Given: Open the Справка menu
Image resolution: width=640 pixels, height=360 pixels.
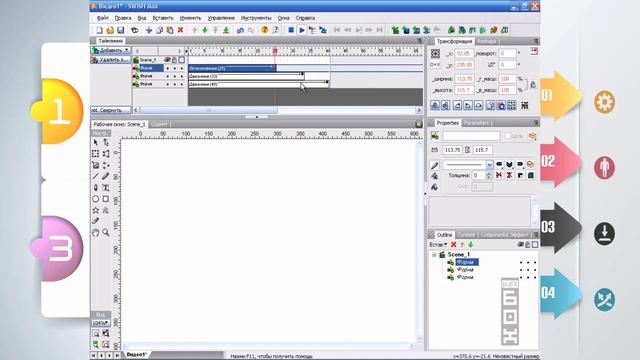Looking at the screenshot, I should tap(305, 18).
